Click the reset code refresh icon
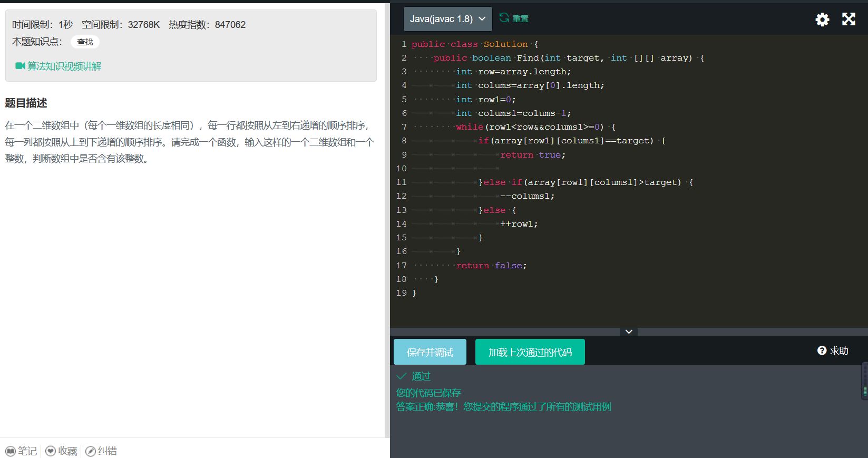The height and width of the screenshot is (458, 868). pos(504,18)
